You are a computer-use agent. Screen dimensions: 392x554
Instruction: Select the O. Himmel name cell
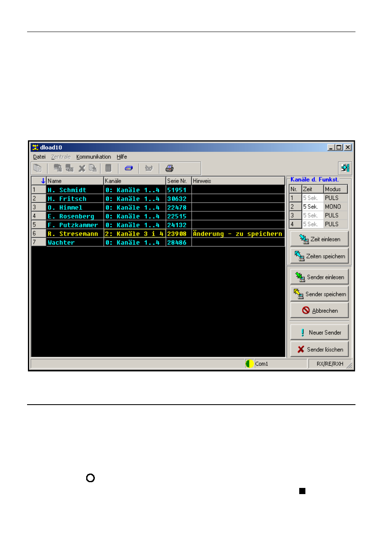75,208
